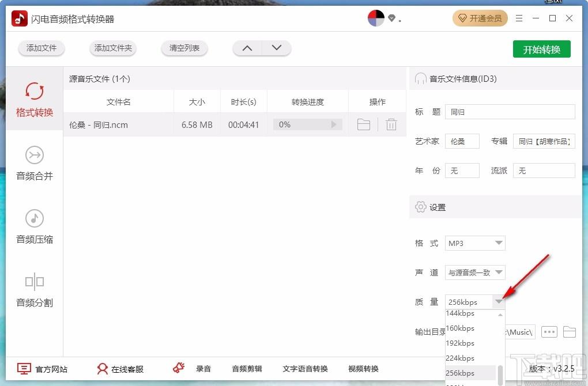Open the 视频转换 video conversion link
Viewport: 588px width, 386px height.
tap(363, 369)
